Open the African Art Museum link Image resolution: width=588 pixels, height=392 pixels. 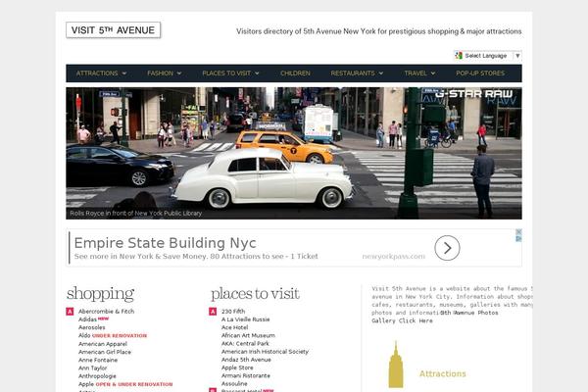point(248,335)
